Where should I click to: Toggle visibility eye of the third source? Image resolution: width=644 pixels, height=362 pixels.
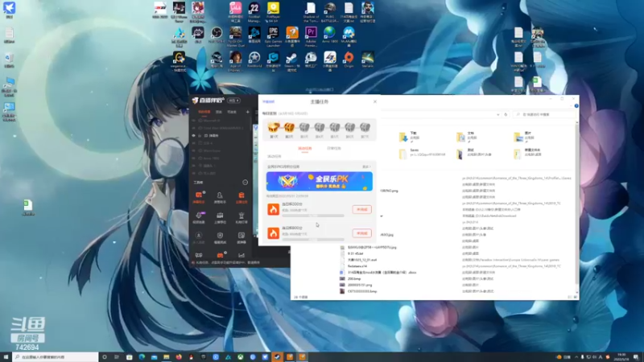coord(194,135)
